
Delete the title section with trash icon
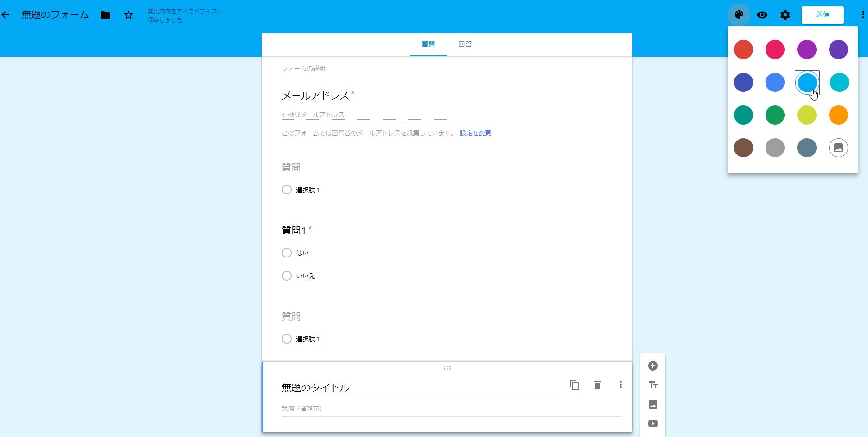598,385
